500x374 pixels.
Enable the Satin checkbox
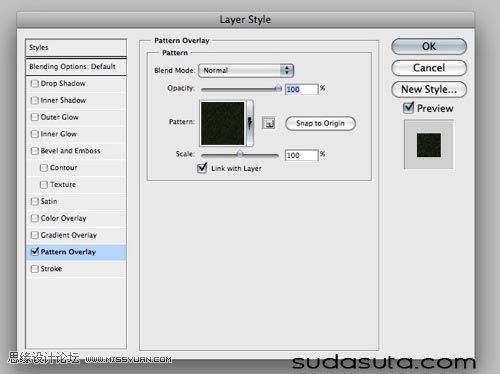point(34,201)
